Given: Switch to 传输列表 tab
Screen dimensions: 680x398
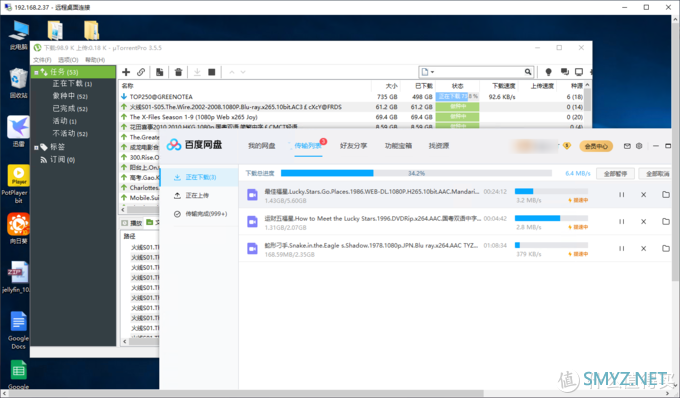Looking at the screenshot, I should pos(307,146).
